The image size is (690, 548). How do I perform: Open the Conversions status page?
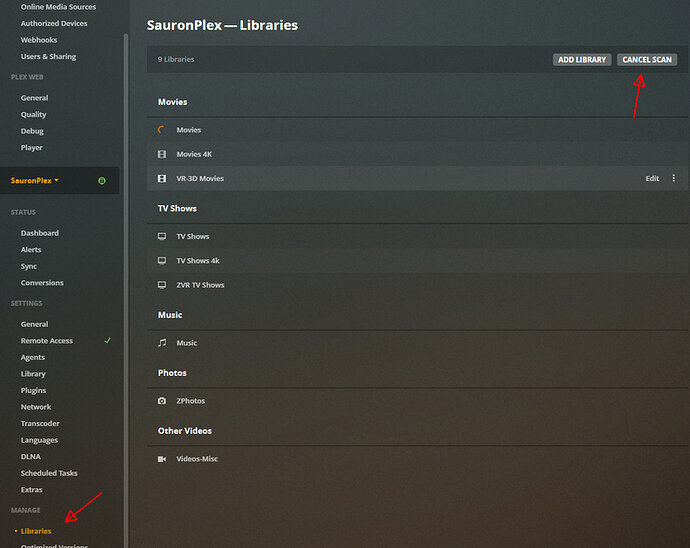[42, 283]
